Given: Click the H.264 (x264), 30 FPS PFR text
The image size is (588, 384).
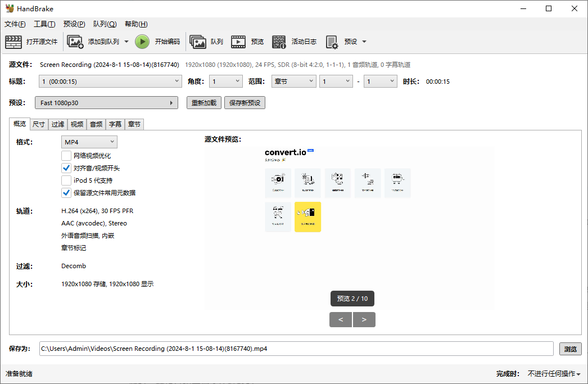Looking at the screenshot, I should coord(97,211).
